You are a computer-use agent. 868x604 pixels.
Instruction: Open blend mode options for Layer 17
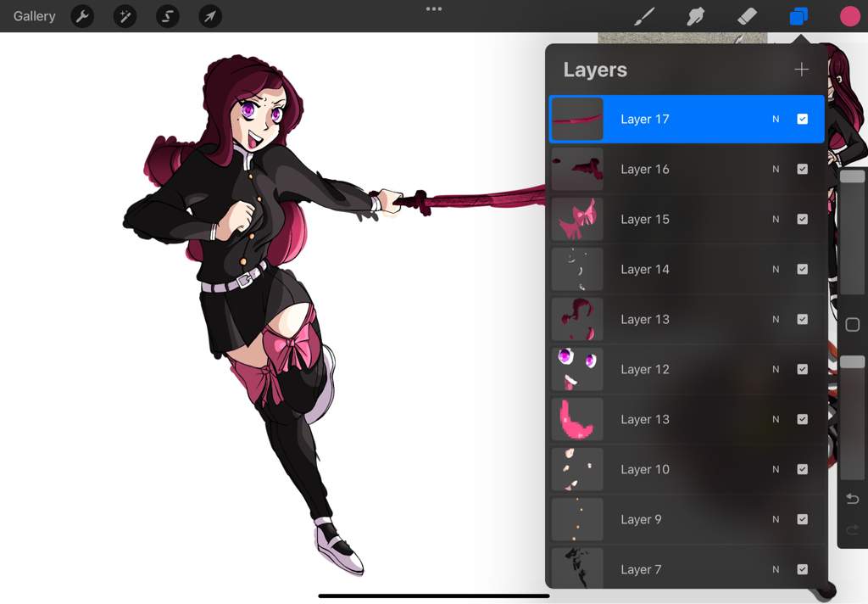[x=775, y=119]
